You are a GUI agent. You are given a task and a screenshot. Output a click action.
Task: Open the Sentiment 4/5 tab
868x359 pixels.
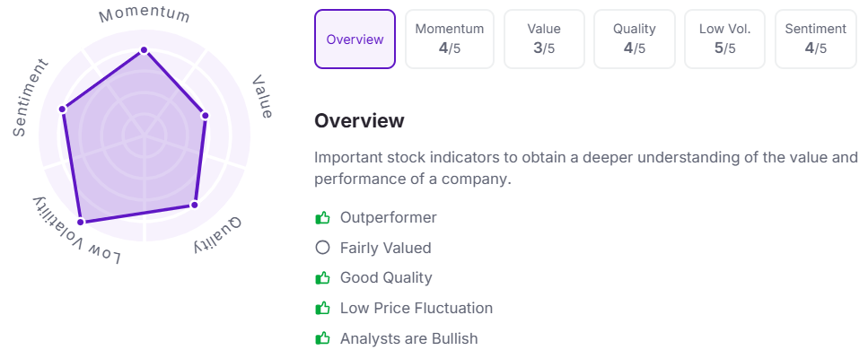815,39
